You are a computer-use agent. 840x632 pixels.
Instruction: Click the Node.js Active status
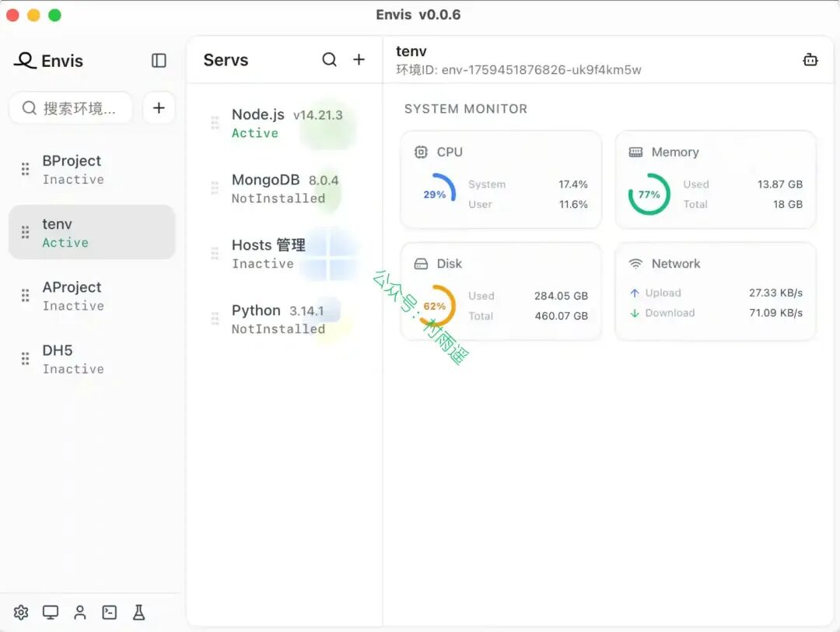(x=255, y=133)
